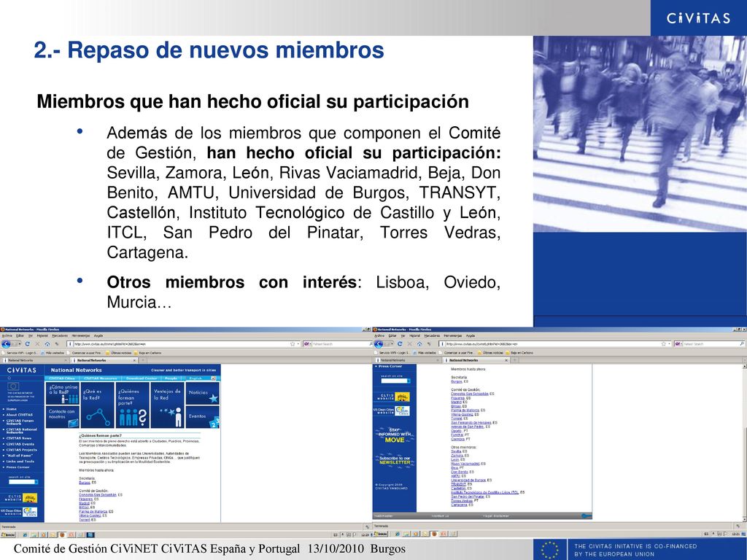Image resolution: width=747 pixels, height=560 pixels.
Task: Open the 'Ventajas de la Red' tile
Action: [167, 405]
